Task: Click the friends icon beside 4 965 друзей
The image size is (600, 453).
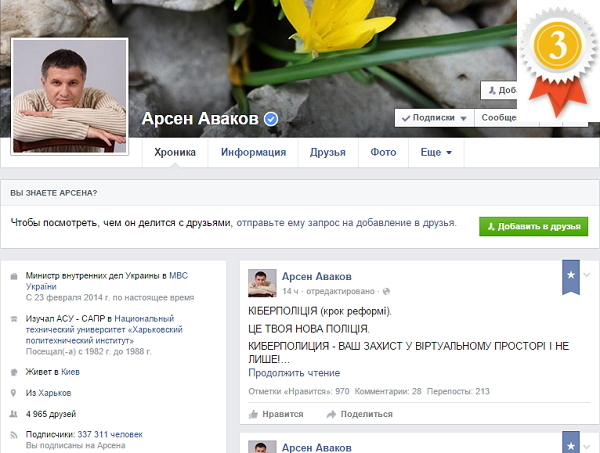Action: [x=14, y=414]
